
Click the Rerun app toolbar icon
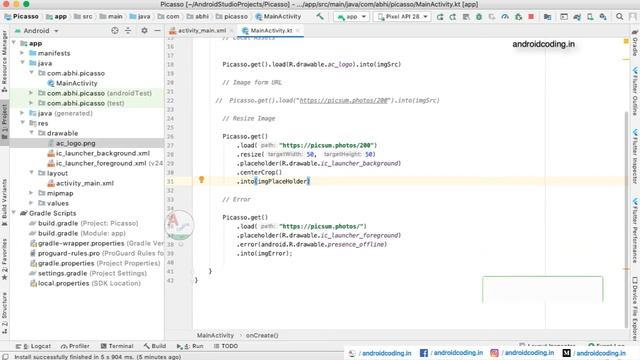tap(440, 17)
